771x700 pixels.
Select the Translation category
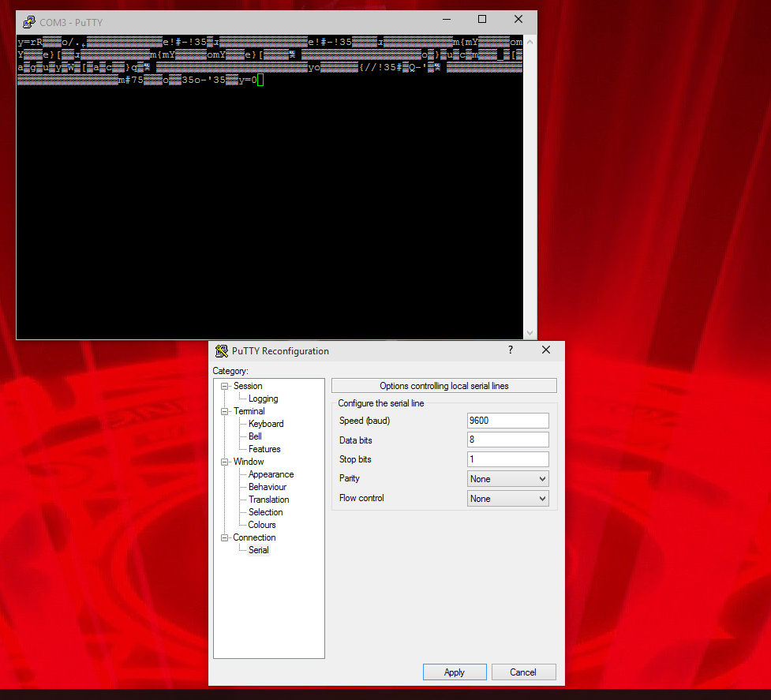coord(268,500)
